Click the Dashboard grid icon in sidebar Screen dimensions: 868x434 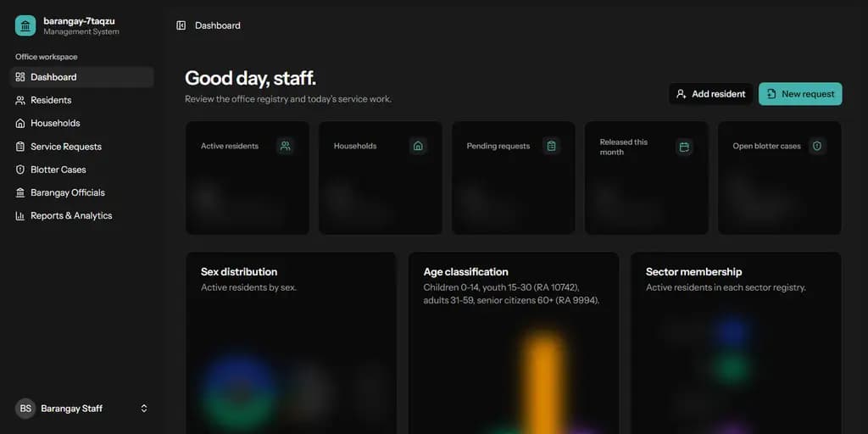tap(20, 77)
